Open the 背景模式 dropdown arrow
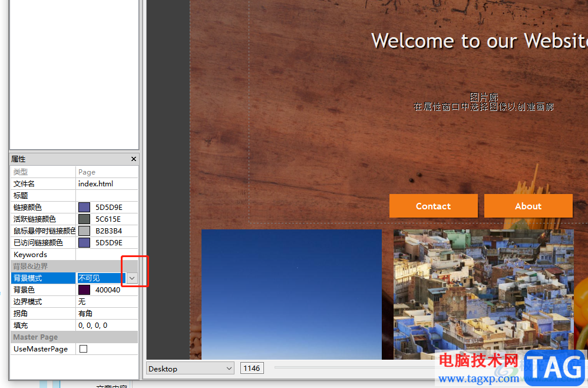The image size is (588, 388). tap(132, 278)
